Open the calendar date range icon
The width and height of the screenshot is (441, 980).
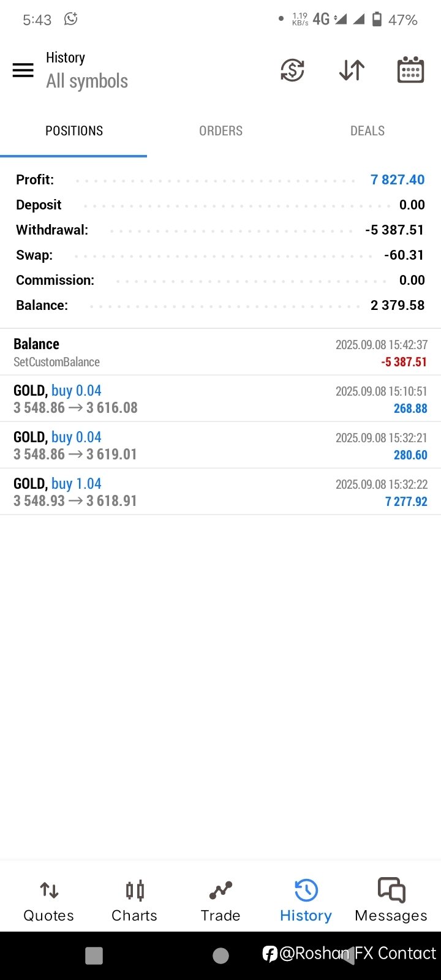point(410,70)
